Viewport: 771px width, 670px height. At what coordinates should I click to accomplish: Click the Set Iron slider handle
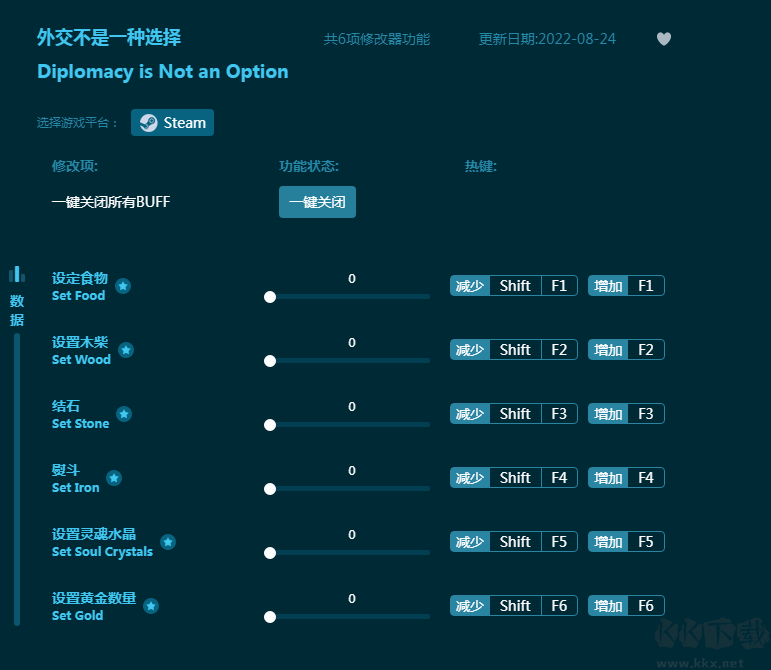tap(270, 489)
